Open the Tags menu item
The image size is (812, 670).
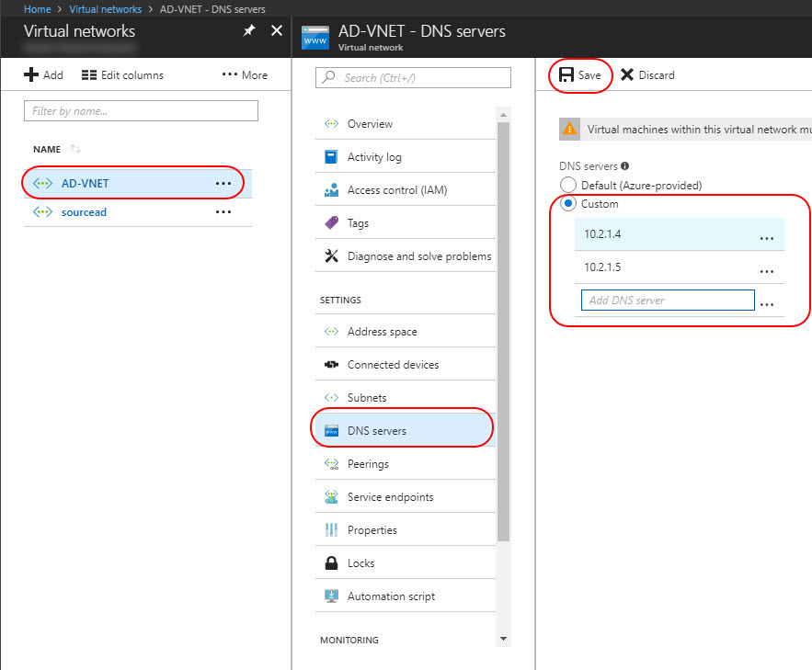pos(406,223)
